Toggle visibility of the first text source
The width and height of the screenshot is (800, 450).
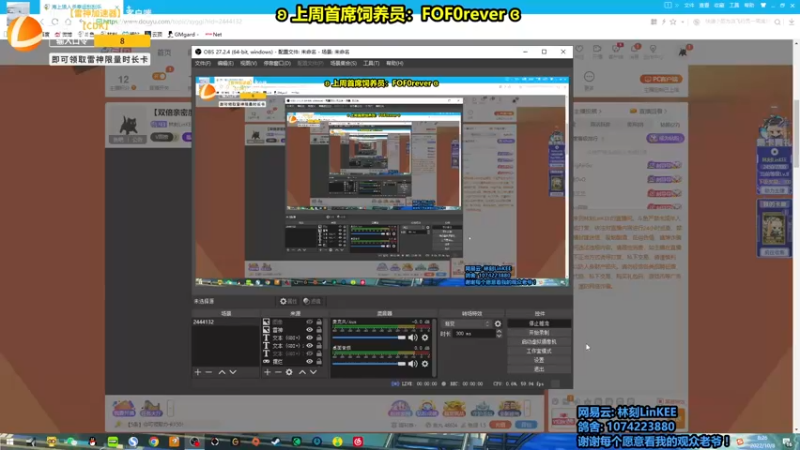tap(309, 338)
